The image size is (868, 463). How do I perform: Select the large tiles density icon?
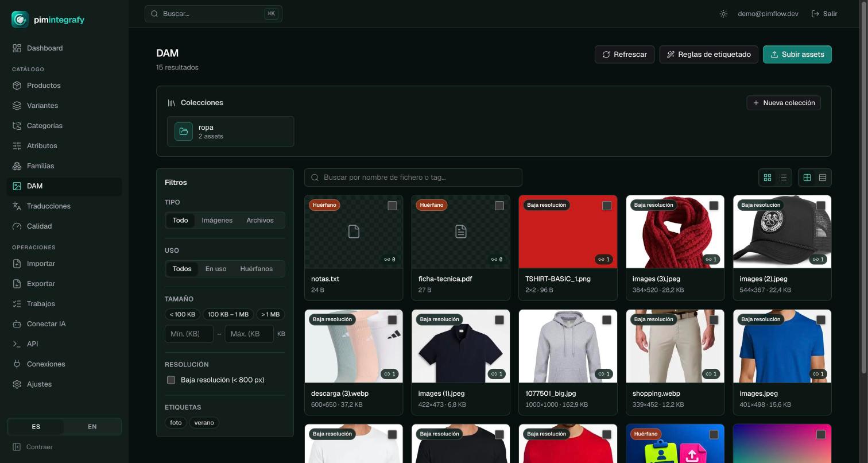[x=807, y=178]
